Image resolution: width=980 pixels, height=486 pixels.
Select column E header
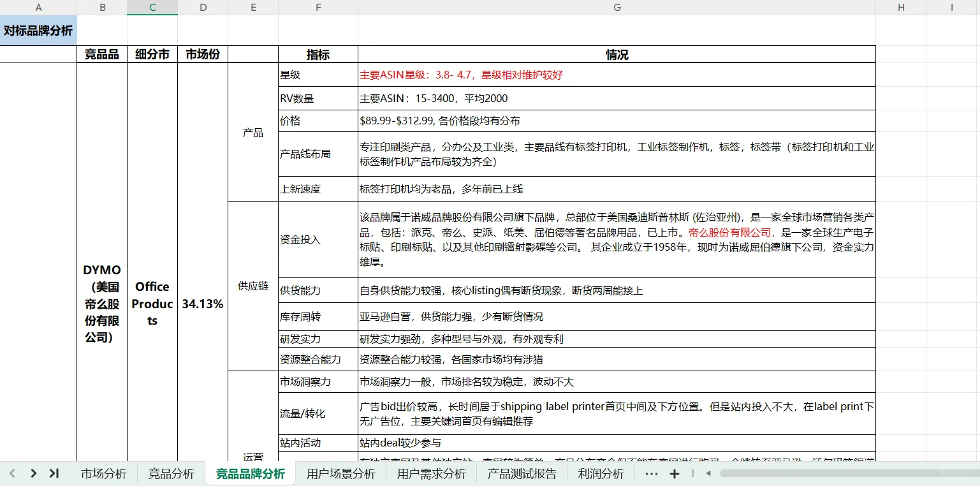253,8
